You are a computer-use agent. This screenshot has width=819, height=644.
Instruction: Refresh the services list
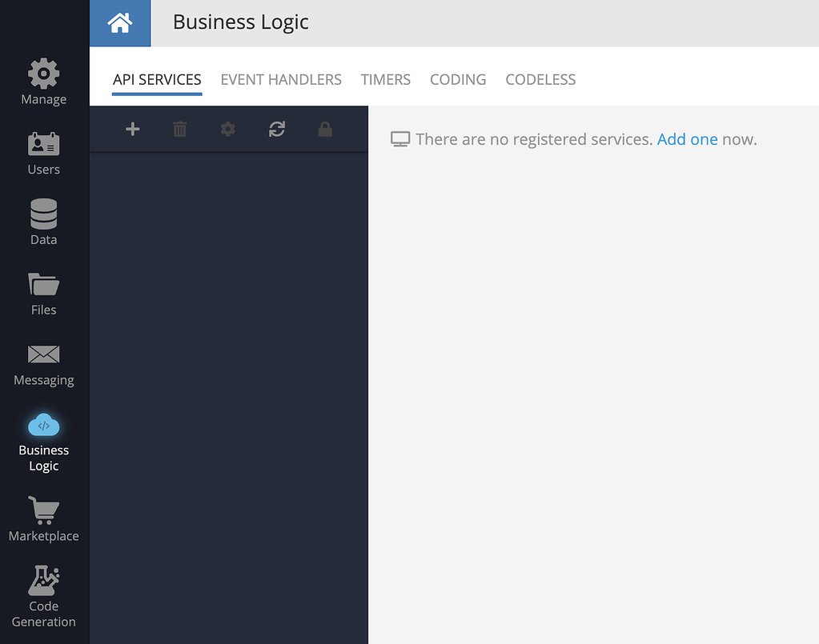276,129
